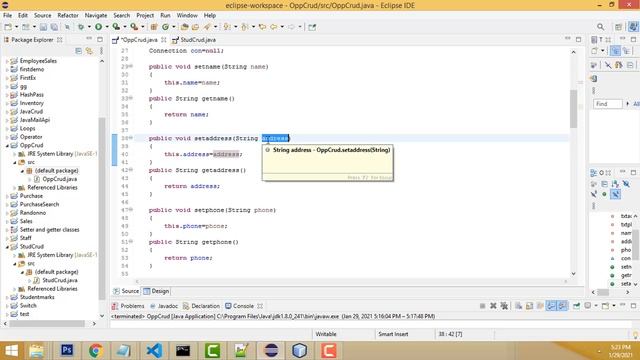Screen dimensions: 640x360
Task: Open Chrome from the taskbar
Action: (x=96, y=350)
